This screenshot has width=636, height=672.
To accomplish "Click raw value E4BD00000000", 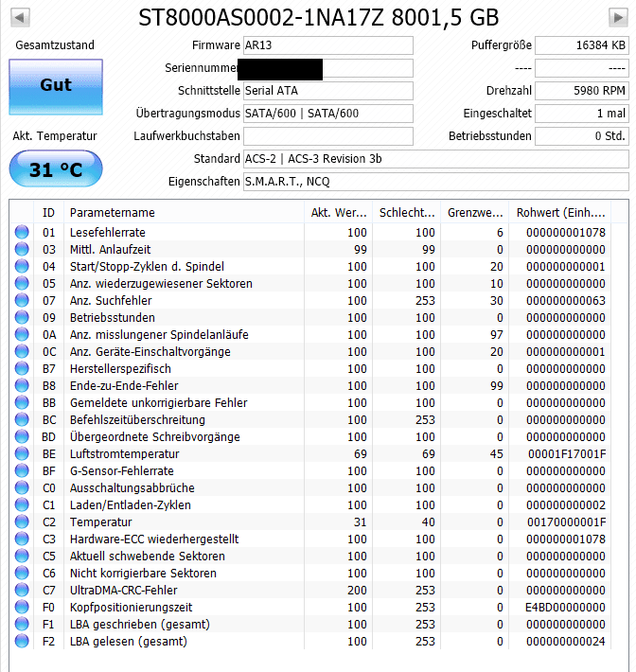I will point(565,608).
